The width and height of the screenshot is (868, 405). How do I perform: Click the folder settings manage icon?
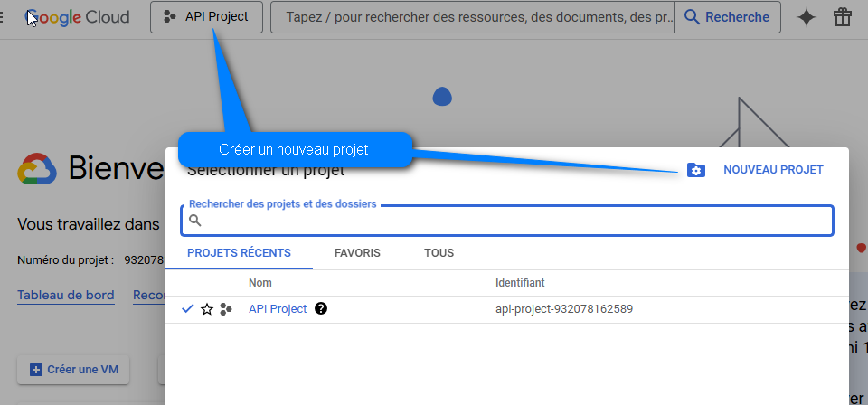tap(696, 171)
